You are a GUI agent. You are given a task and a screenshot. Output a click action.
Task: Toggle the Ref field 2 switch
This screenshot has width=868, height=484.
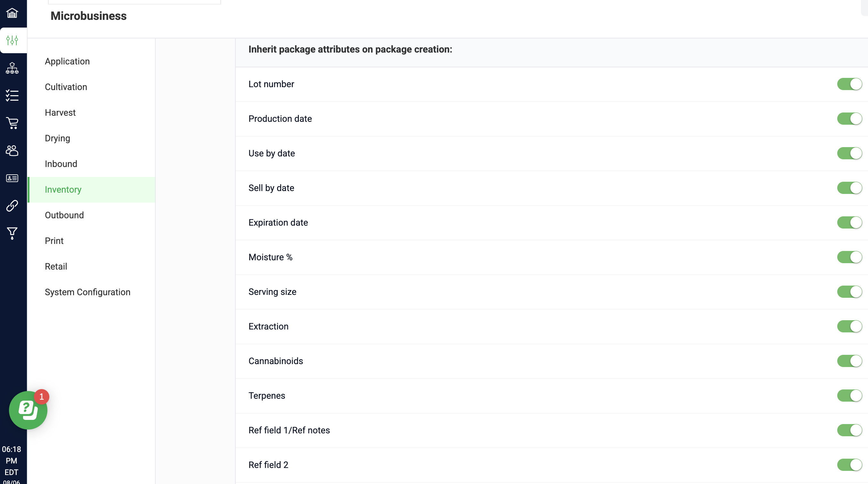(849, 465)
